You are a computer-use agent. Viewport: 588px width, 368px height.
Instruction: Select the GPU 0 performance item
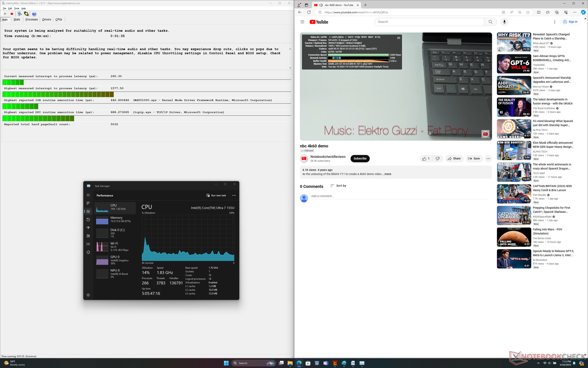[115, 260]
